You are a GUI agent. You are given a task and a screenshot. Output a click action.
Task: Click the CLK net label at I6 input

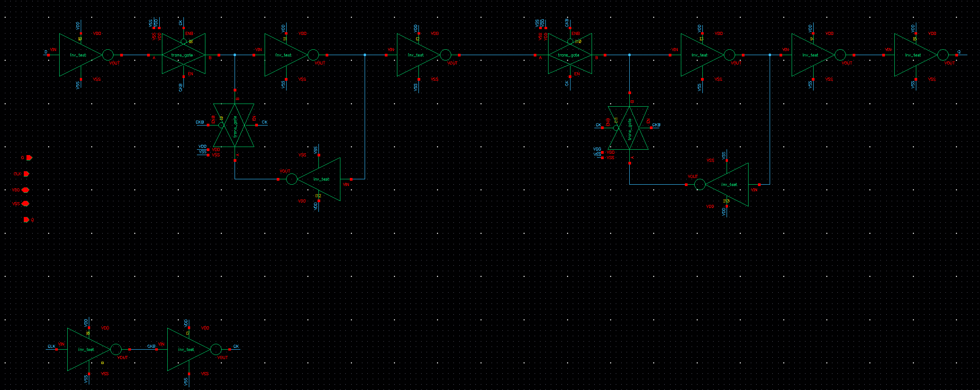click(x=52, y=347)
